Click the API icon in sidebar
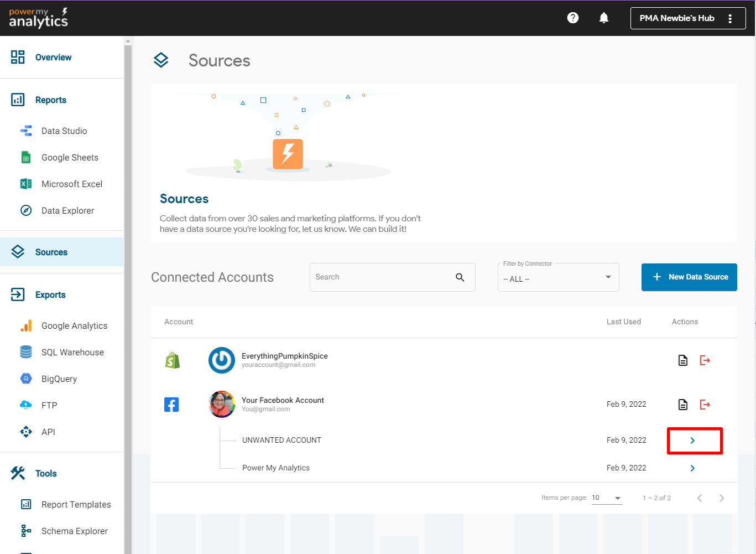This screenshot has height=554, width=756. pyautogui.click(x=26, y=432)
